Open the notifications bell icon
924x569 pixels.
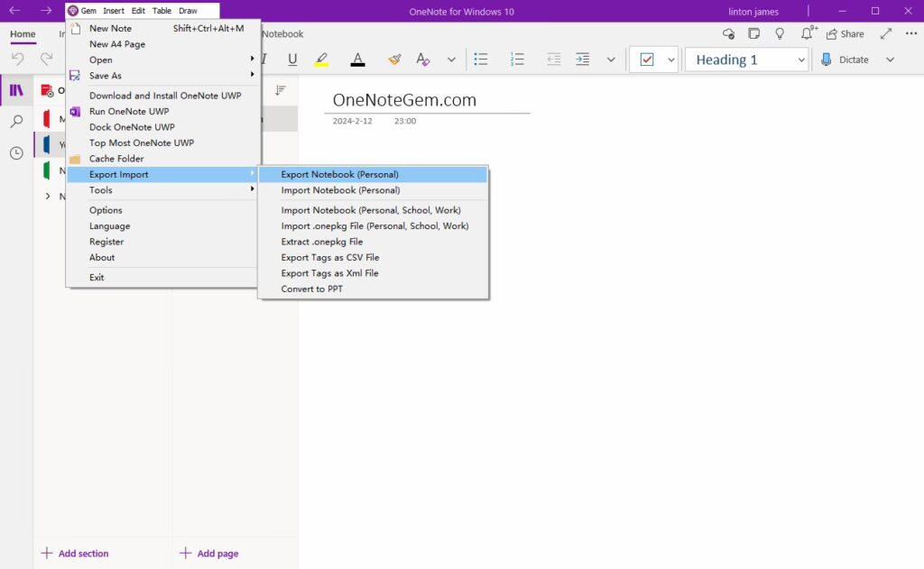click(x=808, y=34)
